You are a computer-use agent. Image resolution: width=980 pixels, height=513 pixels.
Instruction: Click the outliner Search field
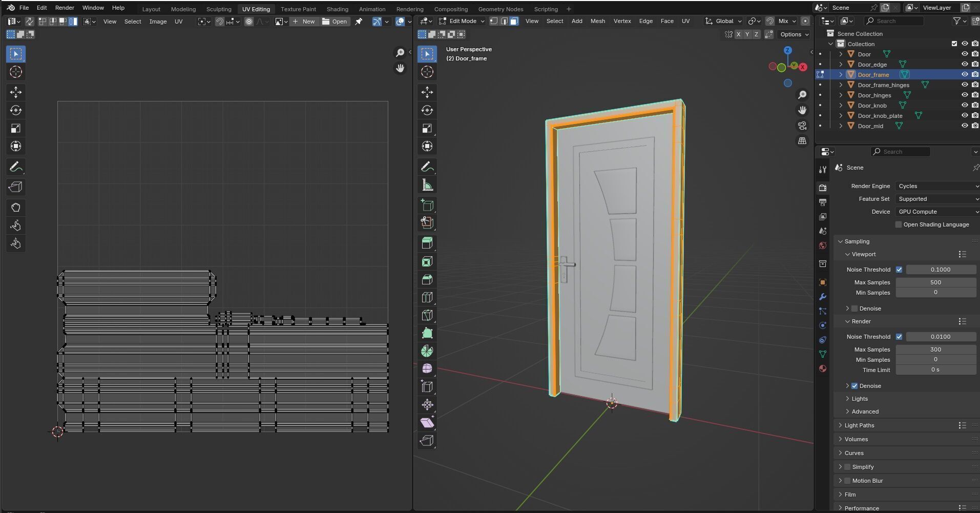tap(893, 21)
